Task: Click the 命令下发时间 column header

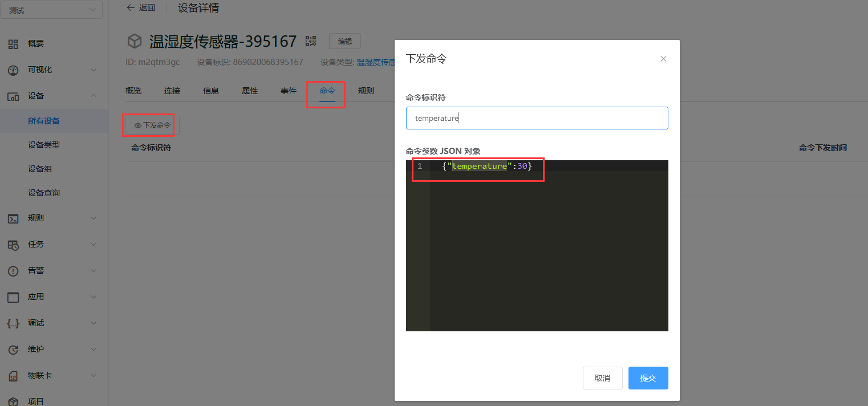Action: point(823,148)
